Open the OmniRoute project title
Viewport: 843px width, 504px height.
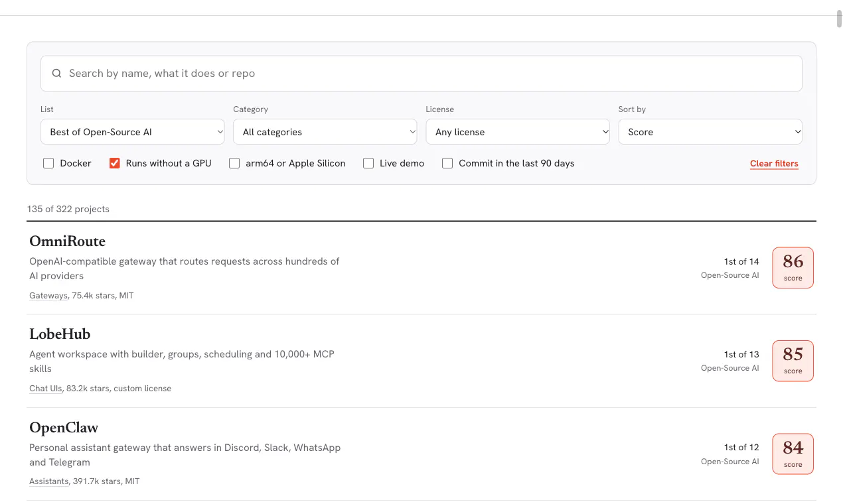click(68, 241)
